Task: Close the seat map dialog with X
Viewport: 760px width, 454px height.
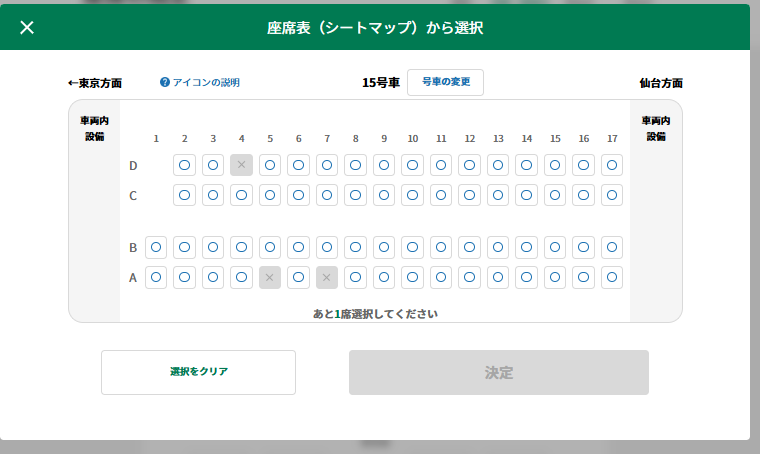Action: [27, 27]
